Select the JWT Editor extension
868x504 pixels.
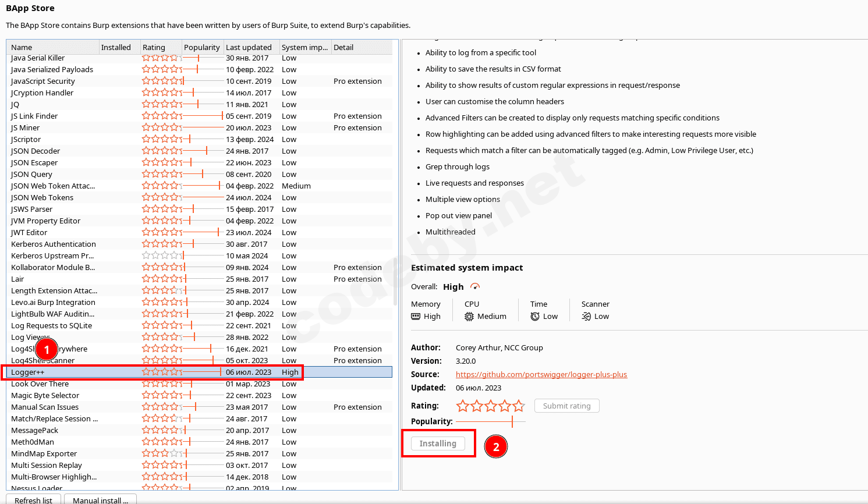[x=199, y=232]
